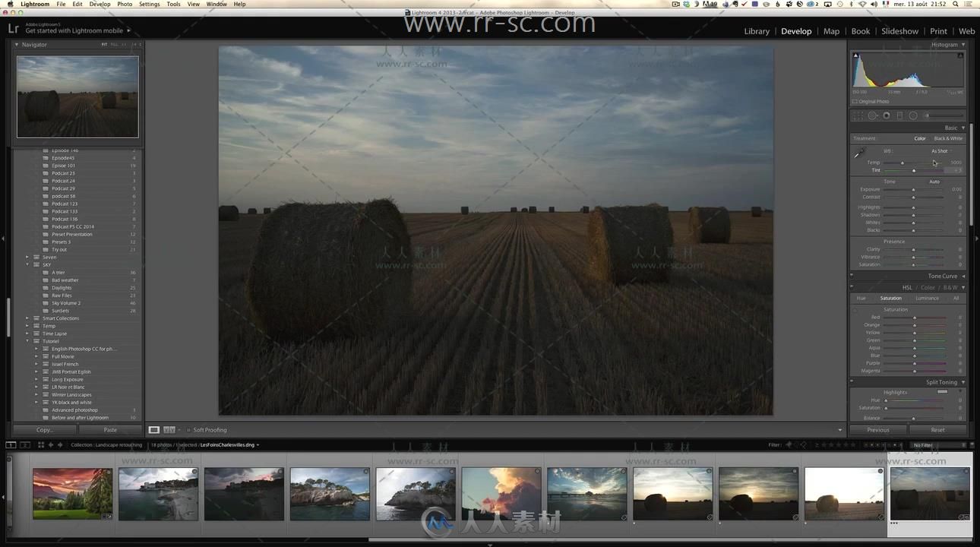980x547 pixels.
Task: Play the Lightroom mobile getting-started arrow
Action: tap(128, 30)
